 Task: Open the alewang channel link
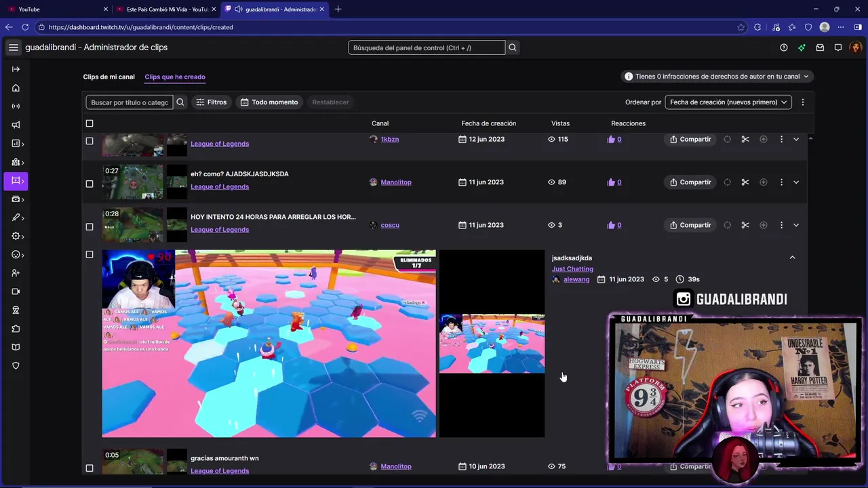click(x=576, y=279)
